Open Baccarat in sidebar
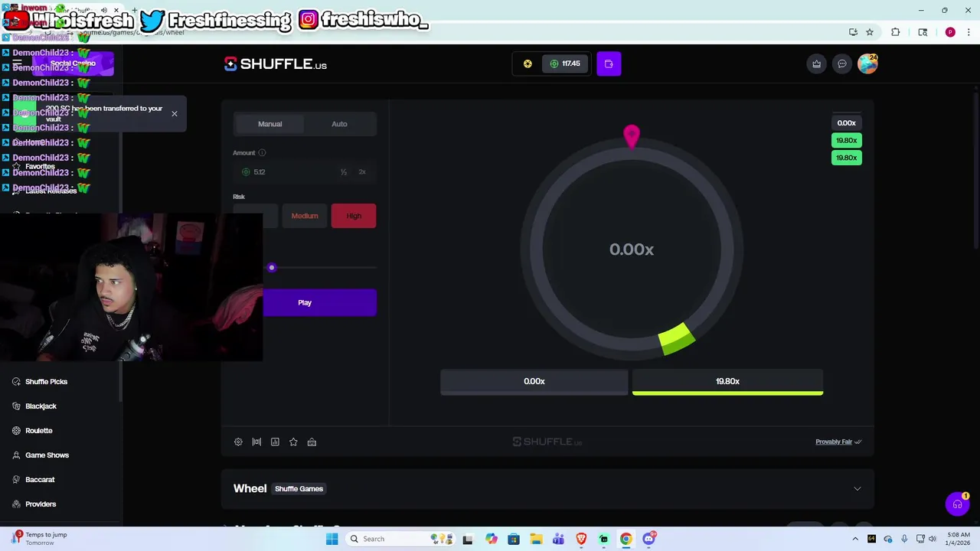 40,480
